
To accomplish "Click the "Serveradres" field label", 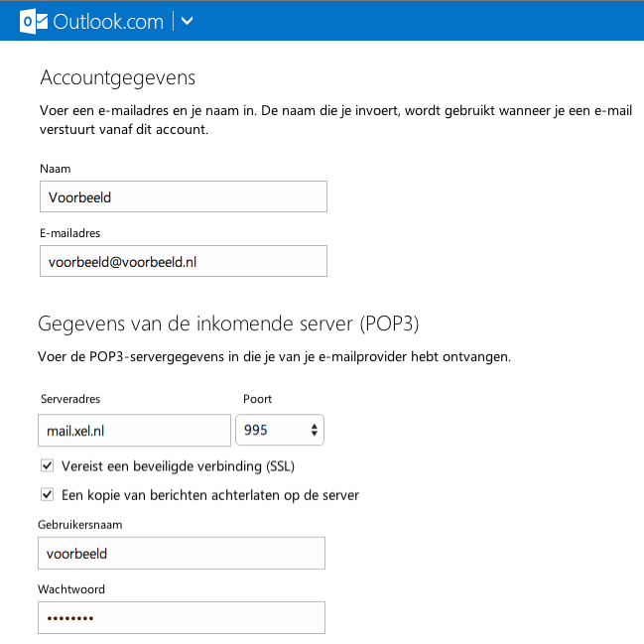I will 70,399.
